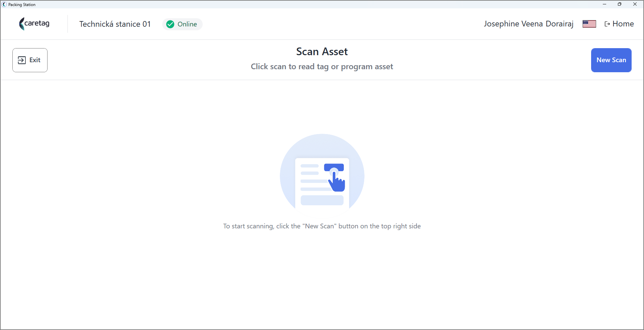Exit the Scan Asset screen
The width and height of the screenshot is (644, 330).
tap(30, 60)
